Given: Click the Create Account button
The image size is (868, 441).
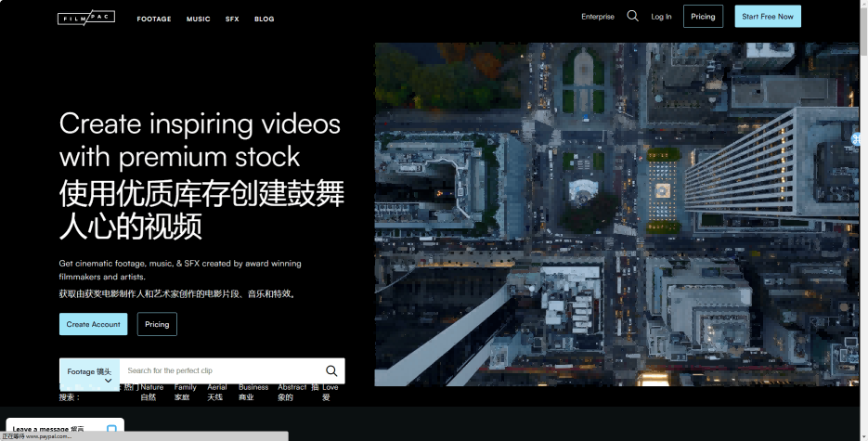Looking at the screenshot, I should (x=93, y=324).
